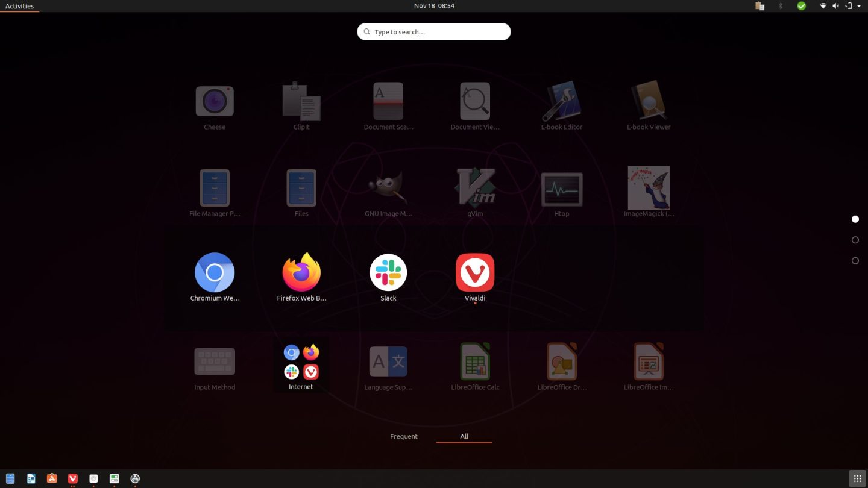Viewport: 868px width, 488px height.
Task: Open the Htop system monitor
Action: tap(562, 188)
